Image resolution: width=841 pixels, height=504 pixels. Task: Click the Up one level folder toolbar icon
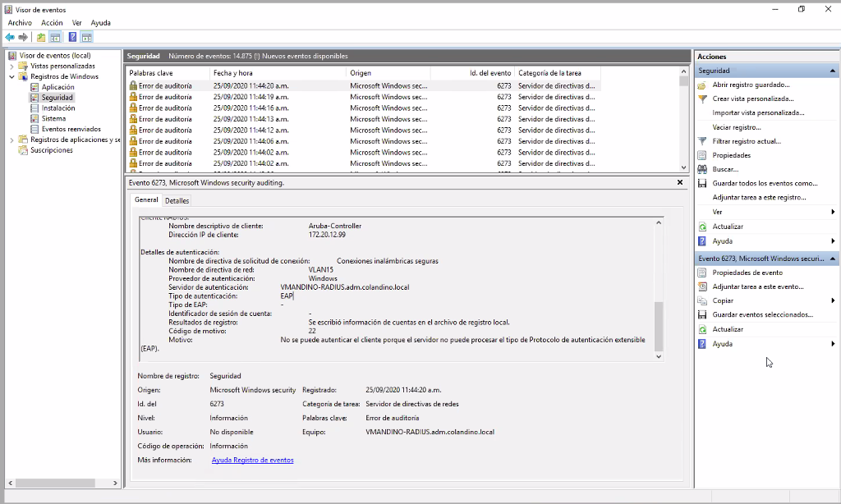coord(41,37)
